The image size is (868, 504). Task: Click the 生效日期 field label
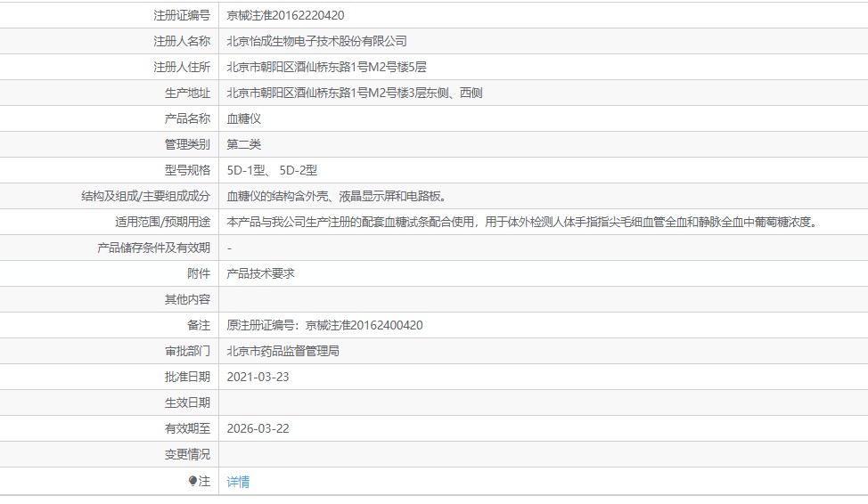point(188,402)
